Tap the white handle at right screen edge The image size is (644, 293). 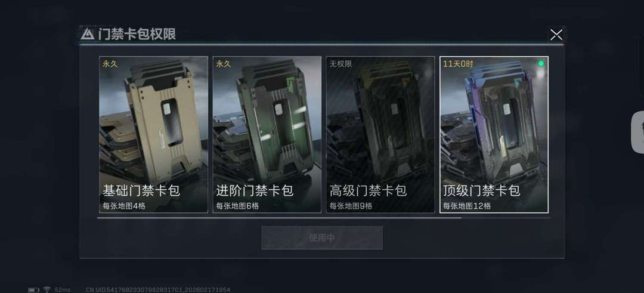638,132
